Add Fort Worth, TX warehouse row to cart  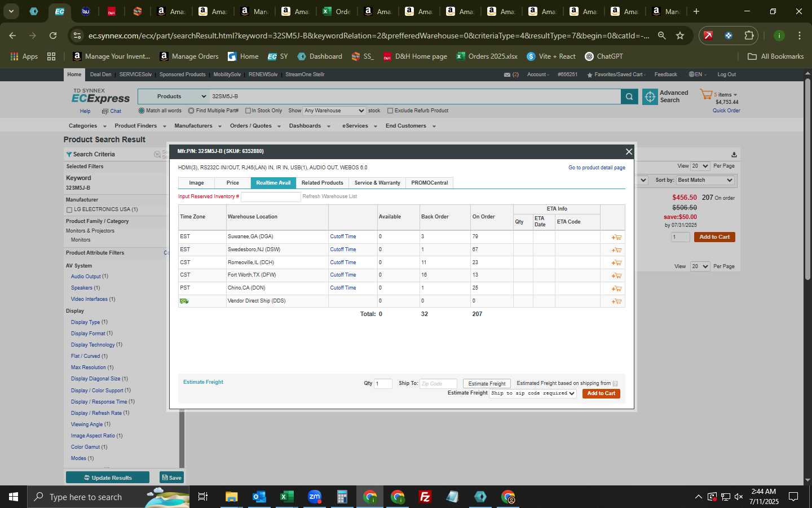(616, 275)
